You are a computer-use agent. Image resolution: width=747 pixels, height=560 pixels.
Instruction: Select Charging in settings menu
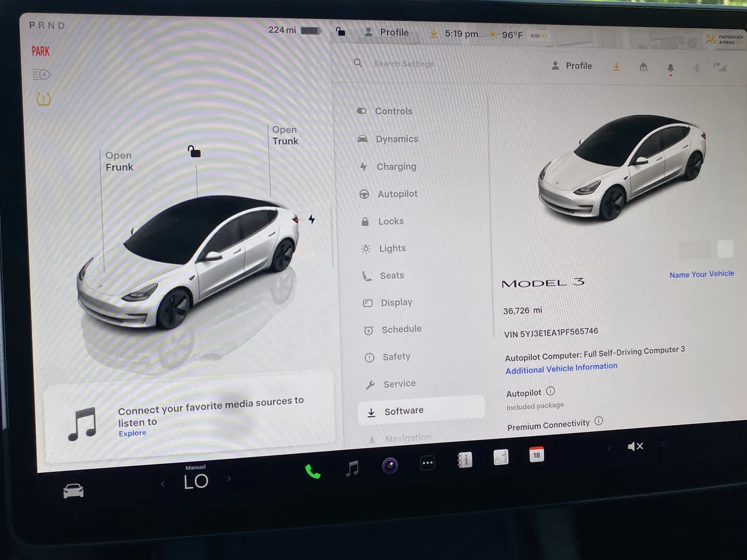396,167
